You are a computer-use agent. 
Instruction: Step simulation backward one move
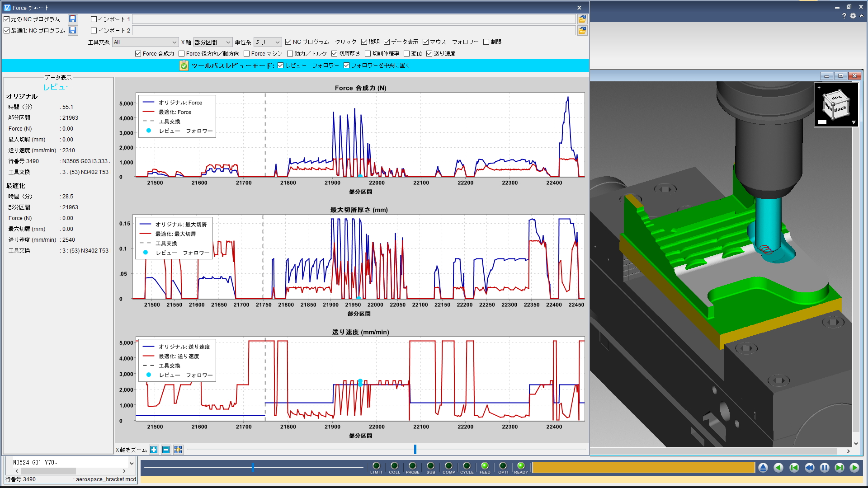[778, 468]
